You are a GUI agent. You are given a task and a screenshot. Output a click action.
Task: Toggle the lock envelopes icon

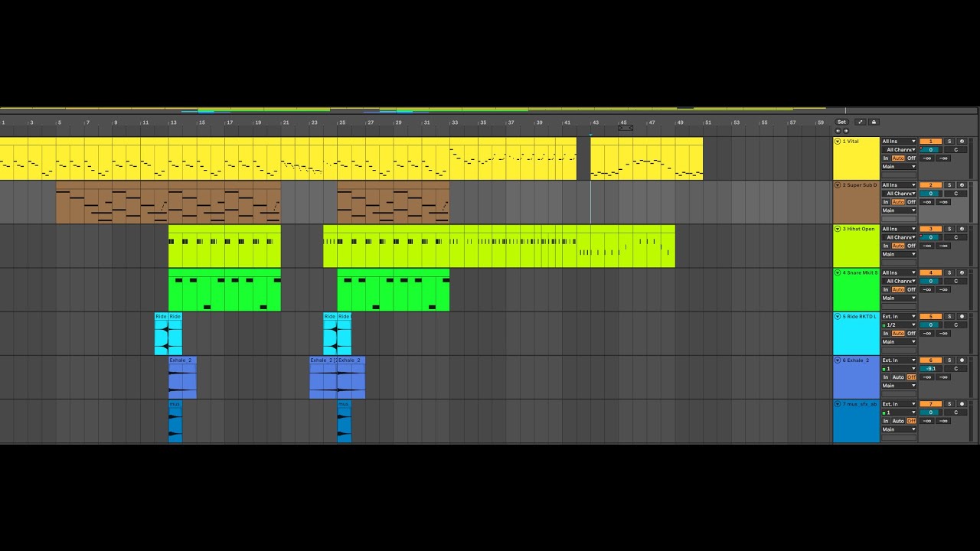pos(874,122)
